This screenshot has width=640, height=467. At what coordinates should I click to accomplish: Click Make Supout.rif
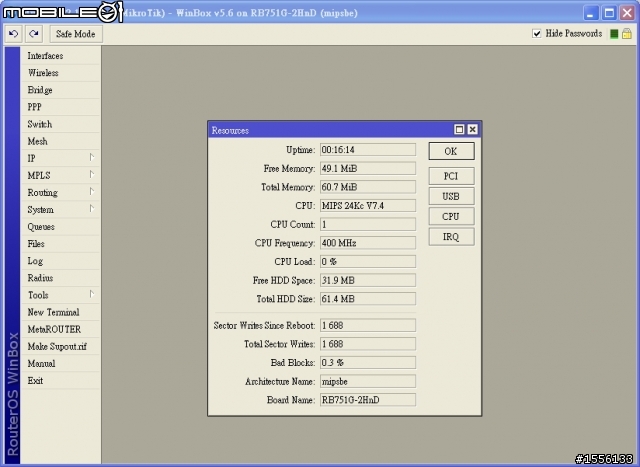[60, 347]
